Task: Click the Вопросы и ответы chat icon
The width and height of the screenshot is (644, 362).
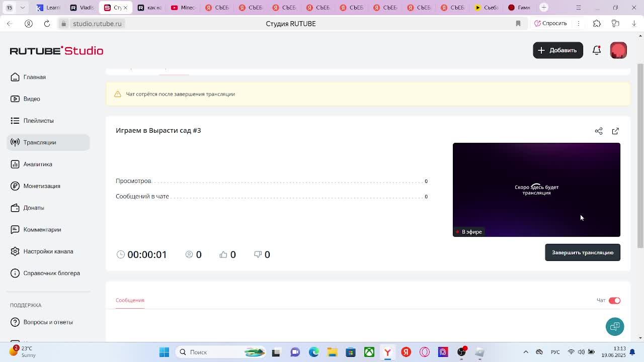Action: 15,322
